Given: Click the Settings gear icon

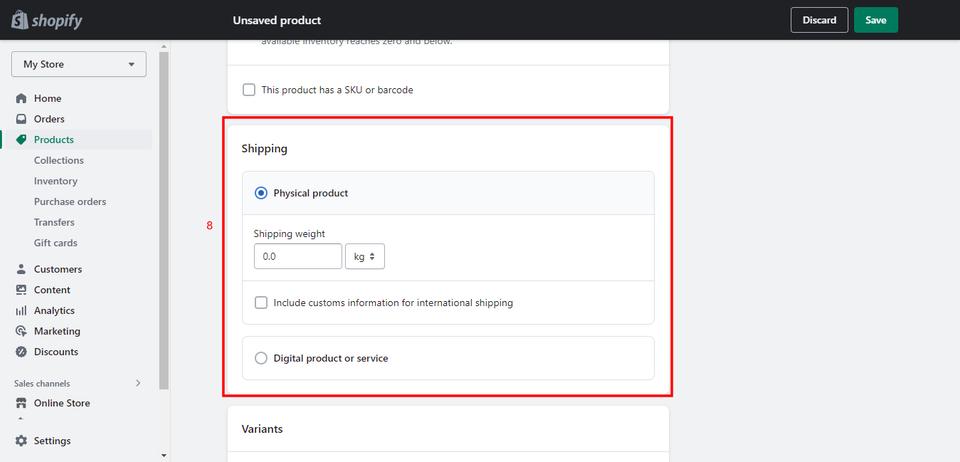Looking at the screenshot, I should (x=21, y=441).
